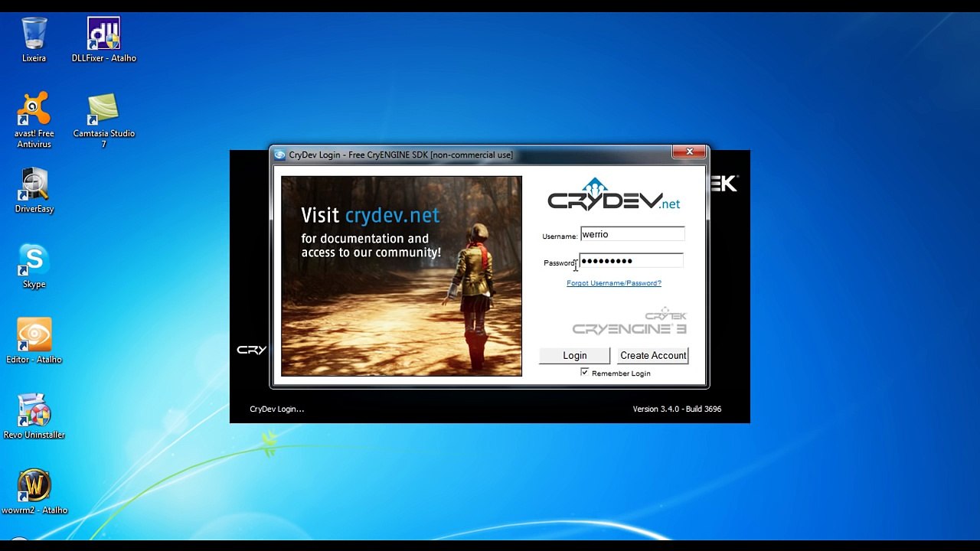
Task: Toggle the Remember Login checkbox
Action: [585, 373]
